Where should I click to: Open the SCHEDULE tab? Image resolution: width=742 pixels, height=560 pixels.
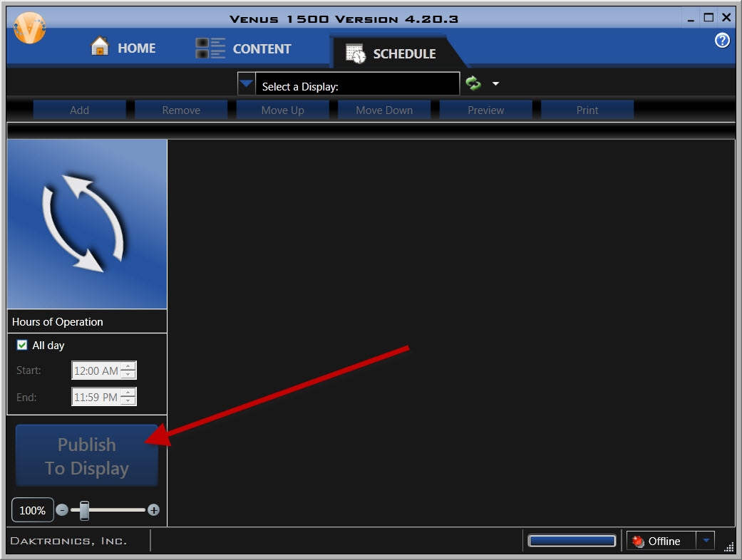(391, 53)
